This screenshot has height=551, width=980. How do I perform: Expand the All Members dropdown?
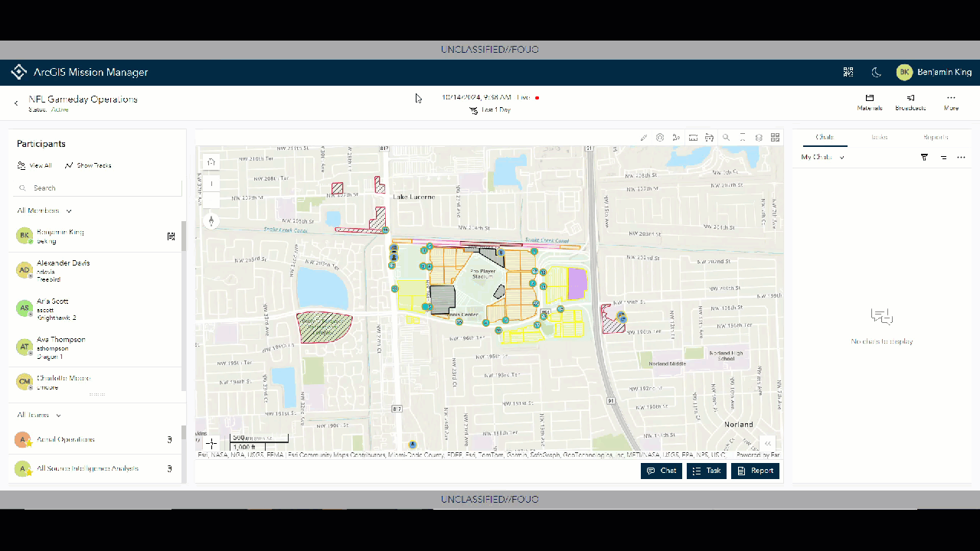[x=44, y=210]
